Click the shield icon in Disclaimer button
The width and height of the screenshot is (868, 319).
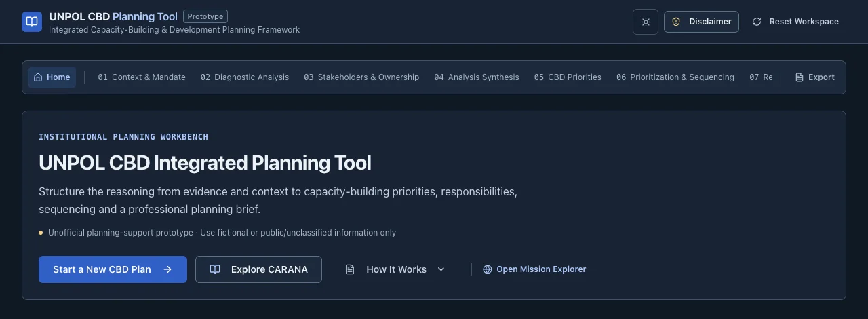676,22
